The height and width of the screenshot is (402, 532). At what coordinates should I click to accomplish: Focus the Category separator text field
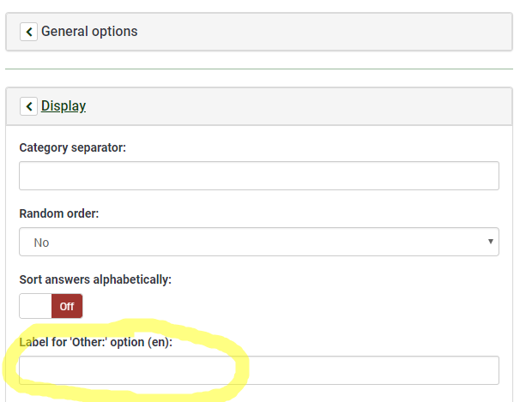click(258, 176)
